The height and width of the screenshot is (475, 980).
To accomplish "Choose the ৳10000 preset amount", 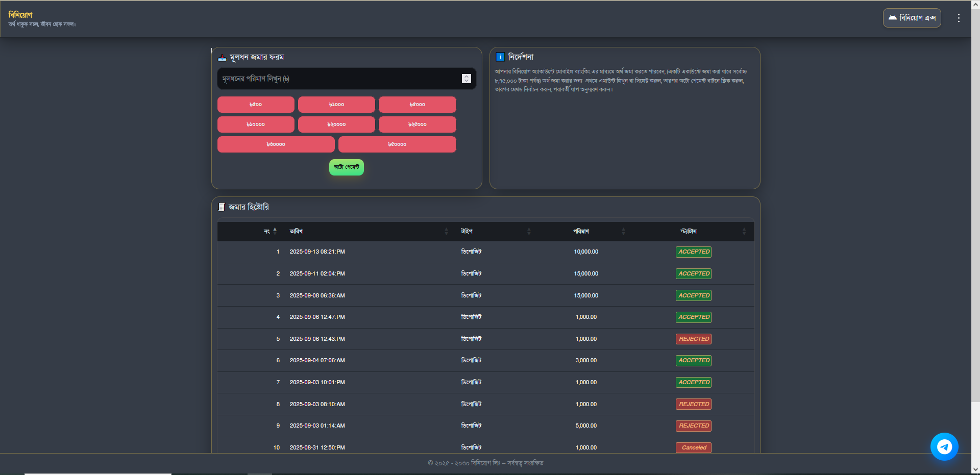I will pos(255,124).
